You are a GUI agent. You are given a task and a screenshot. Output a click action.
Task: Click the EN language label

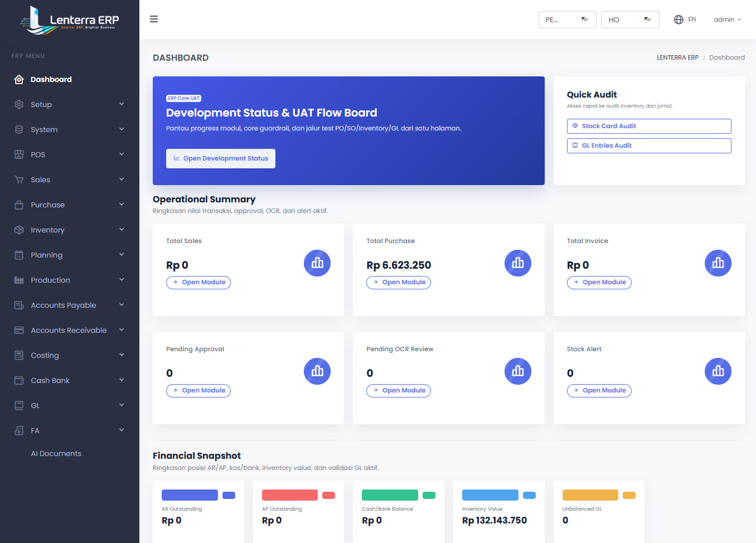point(692,19)
